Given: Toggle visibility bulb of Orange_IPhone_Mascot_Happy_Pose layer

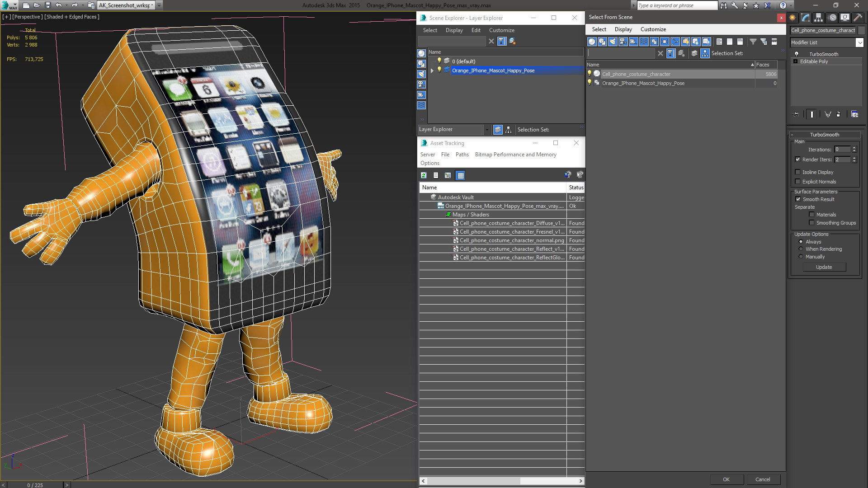Looking at the screenshot, I should [439, 70].
